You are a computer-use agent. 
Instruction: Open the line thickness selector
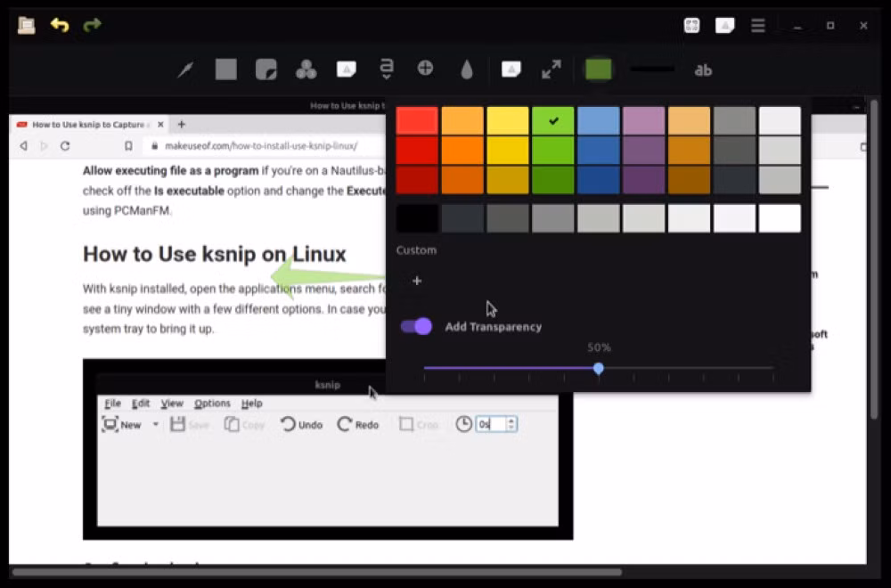(652, 69)
